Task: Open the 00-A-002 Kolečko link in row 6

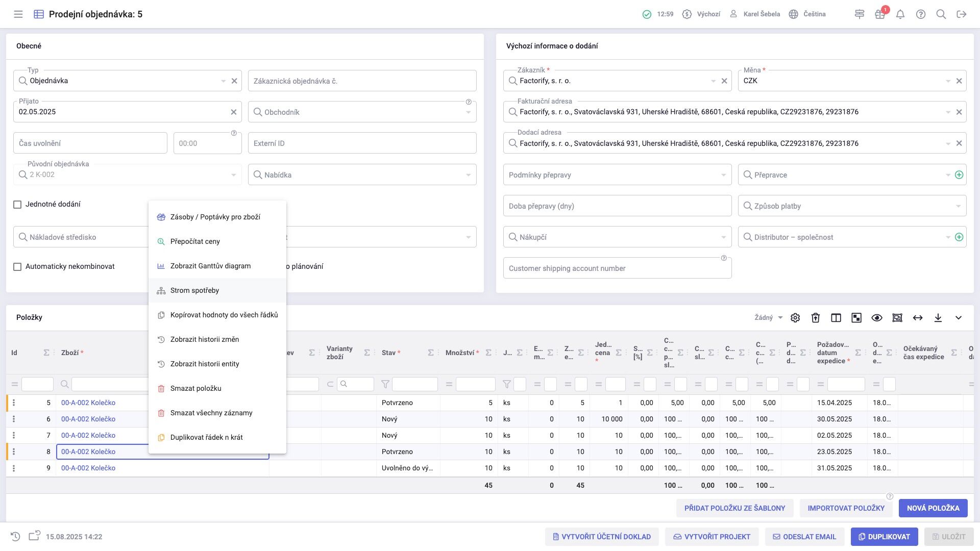Action: (88, 419)
